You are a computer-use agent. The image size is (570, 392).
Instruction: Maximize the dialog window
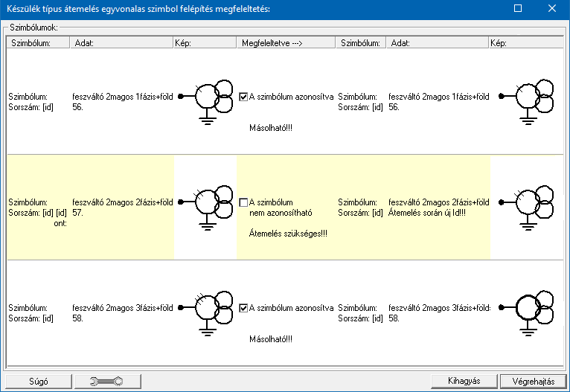[518, 8]
